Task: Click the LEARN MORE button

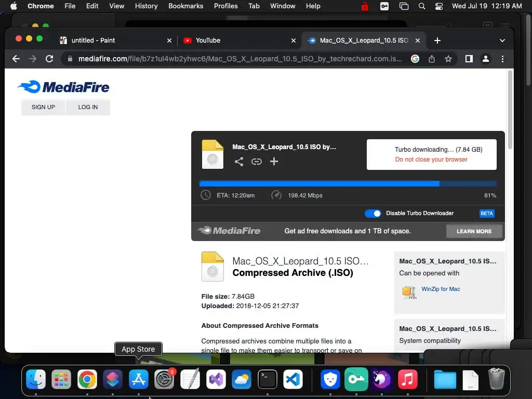Action: click(x=474, y=231)
